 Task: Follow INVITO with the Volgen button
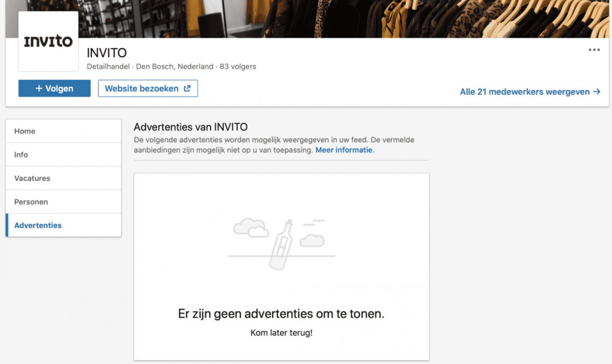coord(54,89)
